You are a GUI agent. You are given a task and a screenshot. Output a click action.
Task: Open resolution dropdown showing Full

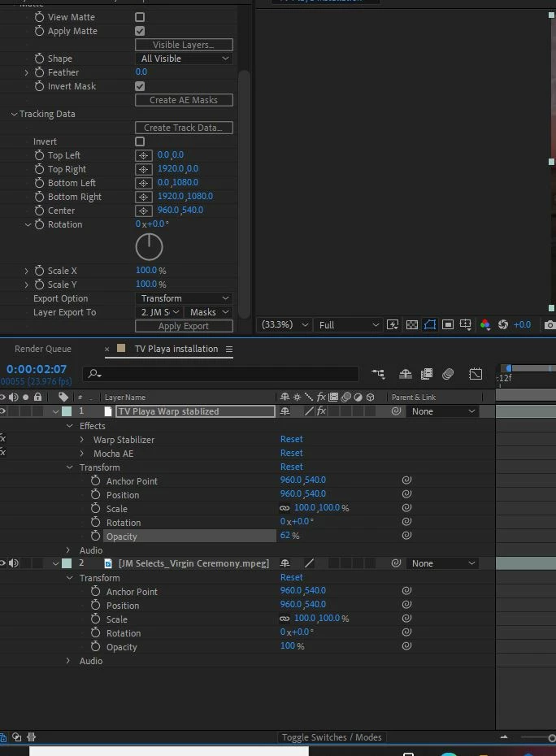(x=349, y=325)
